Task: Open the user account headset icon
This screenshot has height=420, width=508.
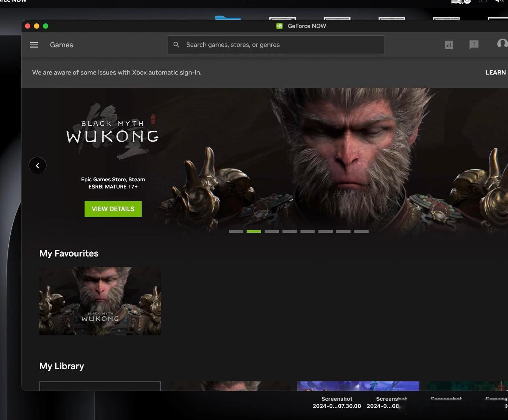Action: click(x=502, y=44)
